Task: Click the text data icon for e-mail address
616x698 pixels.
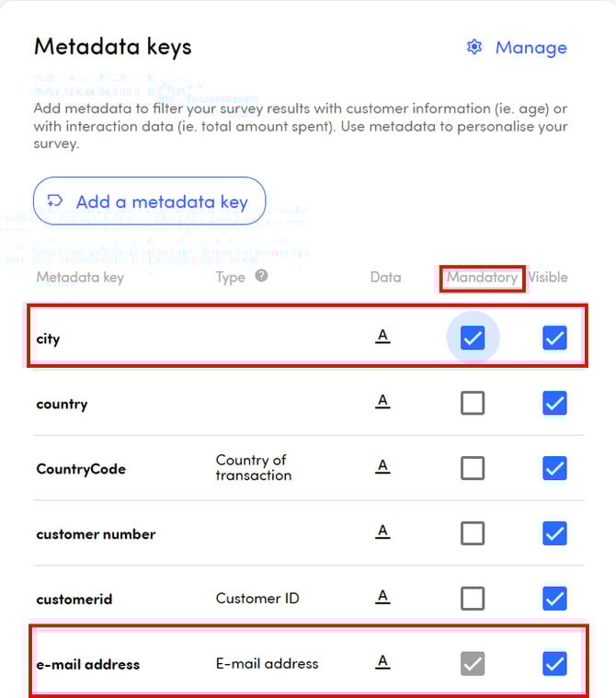Action: pyautogui.click(x=383, y=662)
